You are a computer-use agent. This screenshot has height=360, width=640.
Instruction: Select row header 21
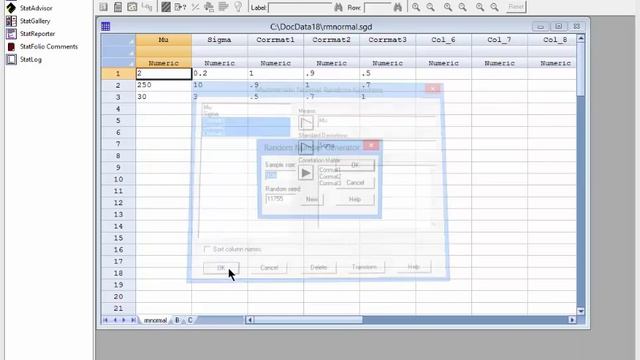118,308
